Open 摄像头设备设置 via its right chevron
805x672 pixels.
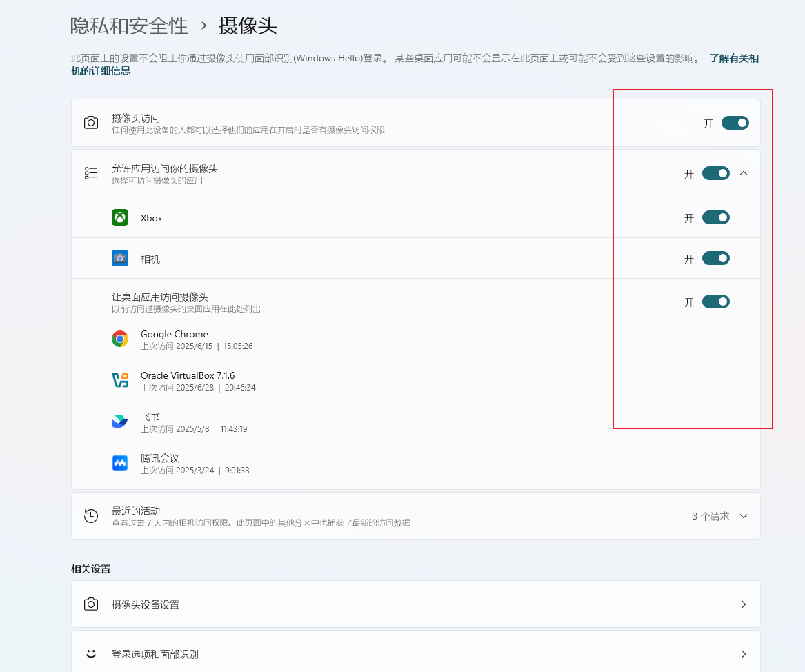(744, 604)
